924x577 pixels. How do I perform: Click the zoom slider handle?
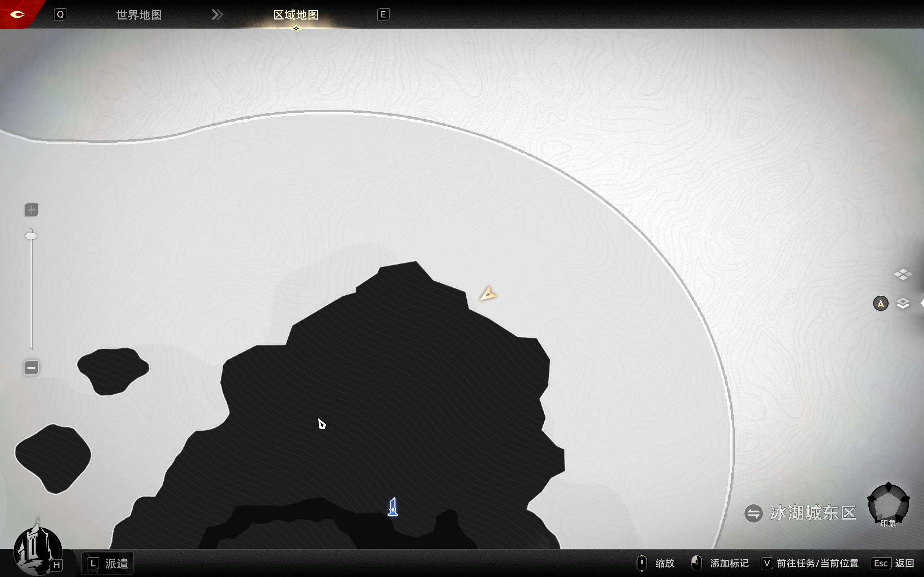(31, 236)
